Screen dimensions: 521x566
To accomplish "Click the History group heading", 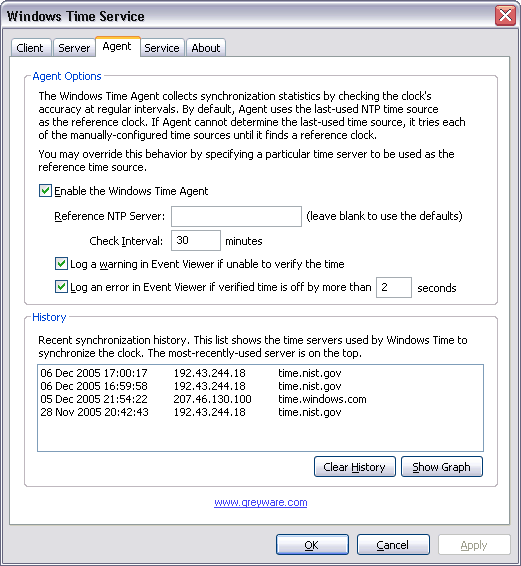I will [x=49, y=317].
